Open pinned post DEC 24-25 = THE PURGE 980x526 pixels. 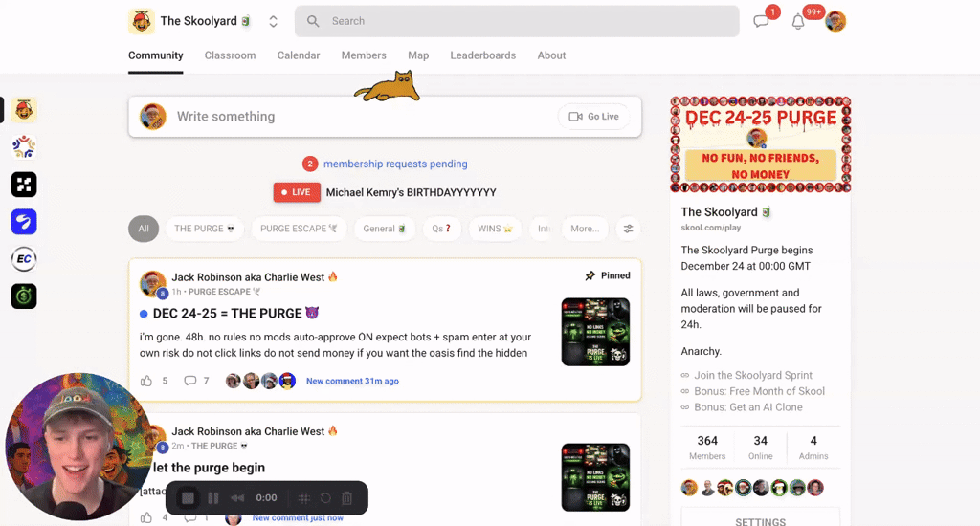click(x=235, y=313)
